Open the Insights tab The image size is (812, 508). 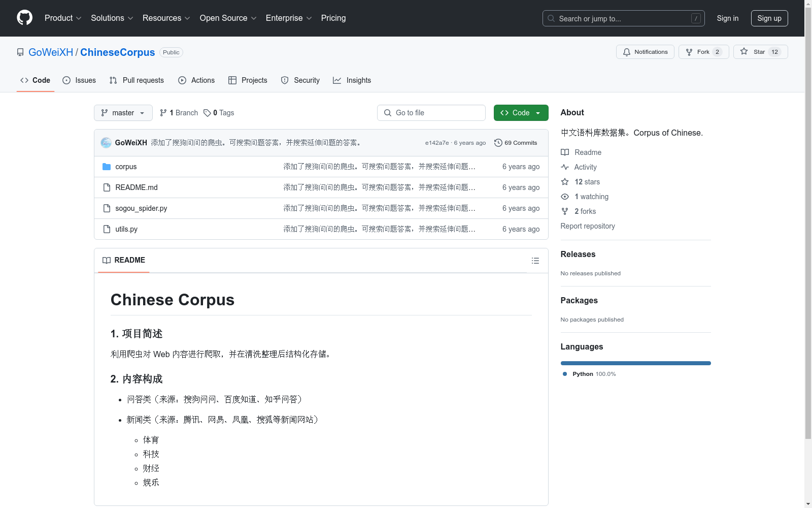(x=352, y=80)
